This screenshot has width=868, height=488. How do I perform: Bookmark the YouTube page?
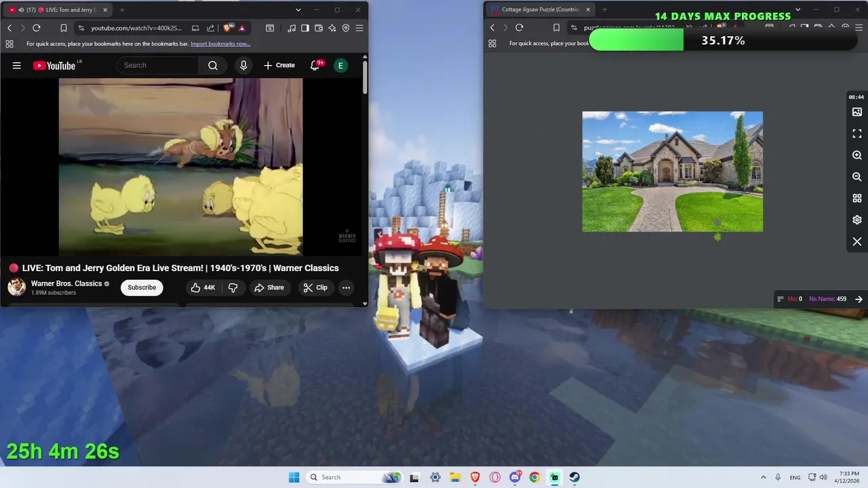(63, 28)
